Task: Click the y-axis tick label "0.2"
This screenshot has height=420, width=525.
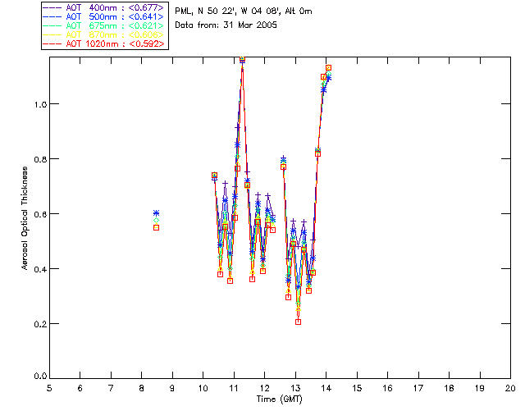Action: 40,324
